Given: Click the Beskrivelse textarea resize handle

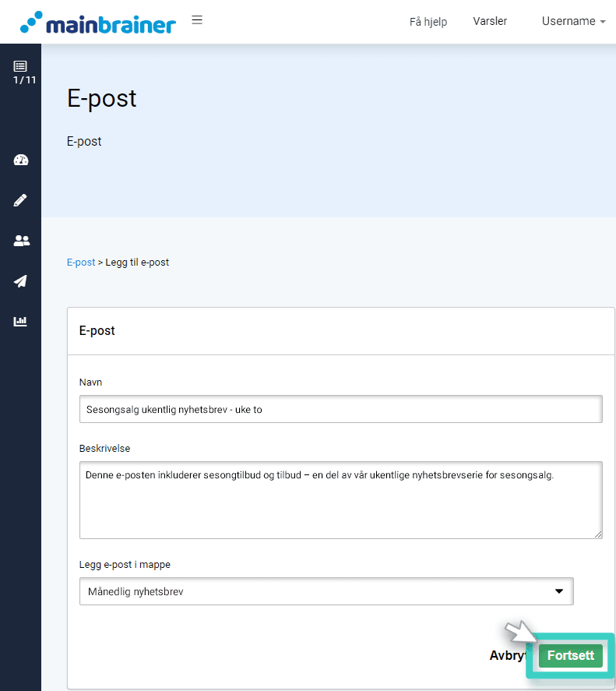Looking at the screenshot, I should coord(598,534).
